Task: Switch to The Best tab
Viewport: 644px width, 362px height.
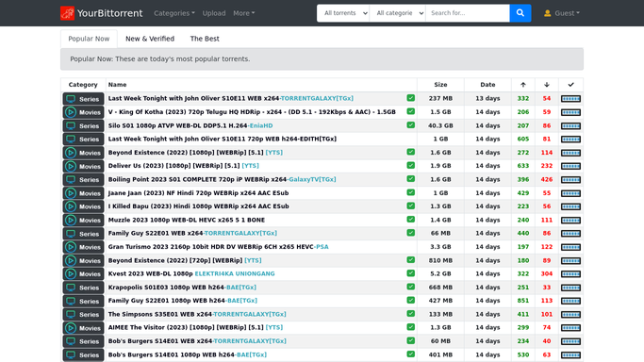Action: (x=205, y=39)
